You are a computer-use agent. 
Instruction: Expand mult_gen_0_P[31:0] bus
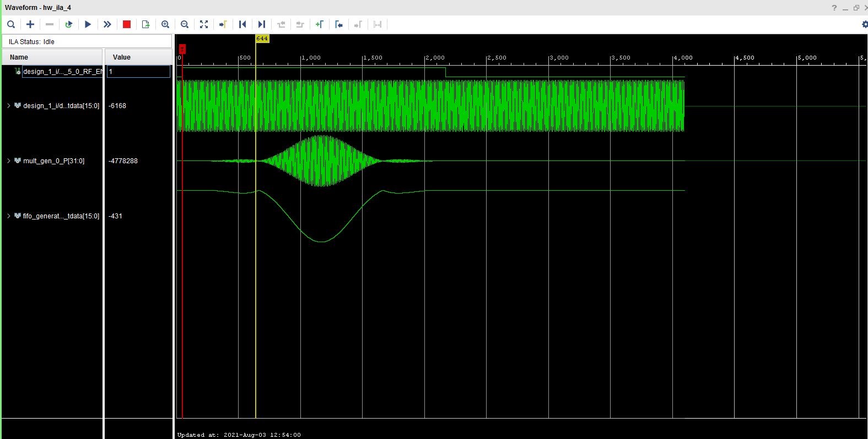8,160
